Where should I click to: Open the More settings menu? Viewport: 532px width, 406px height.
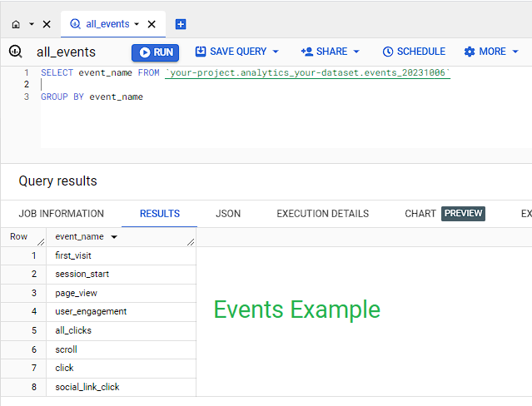[x=485, y=52]
